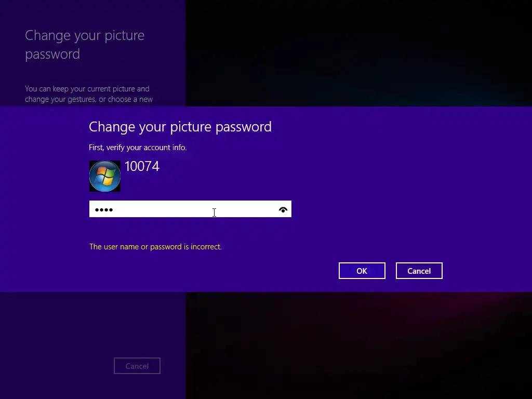Image resolution: width=532 pixels, height=399 pixels.
Task: Click the dimmed Cancel button in background panel
Action: (x=137, y=366)
